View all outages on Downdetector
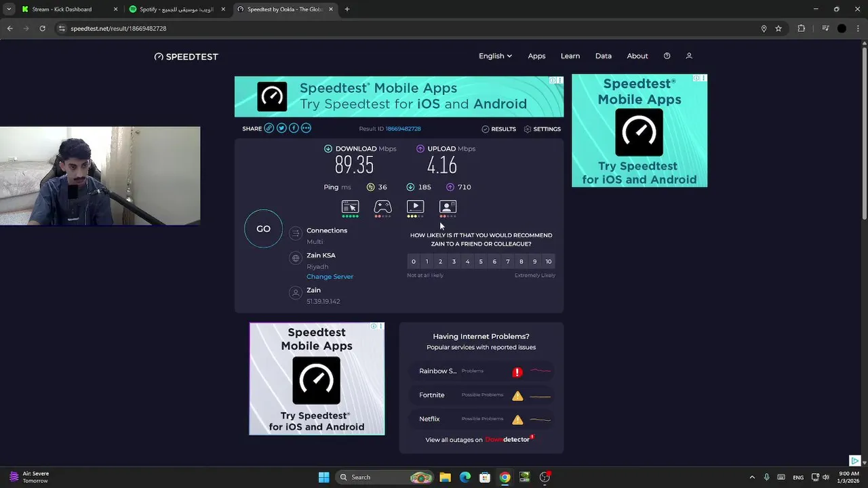The image size is (868, 488). [x=480, y=439]
